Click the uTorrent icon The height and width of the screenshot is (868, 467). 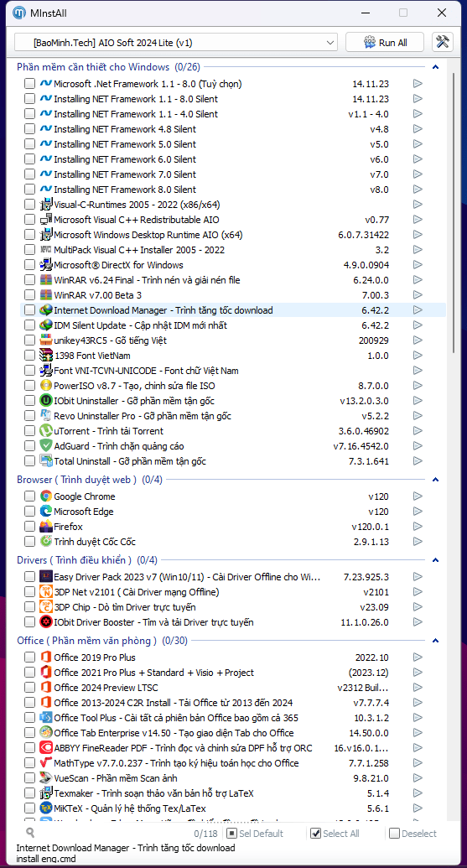tap(46, 430)
